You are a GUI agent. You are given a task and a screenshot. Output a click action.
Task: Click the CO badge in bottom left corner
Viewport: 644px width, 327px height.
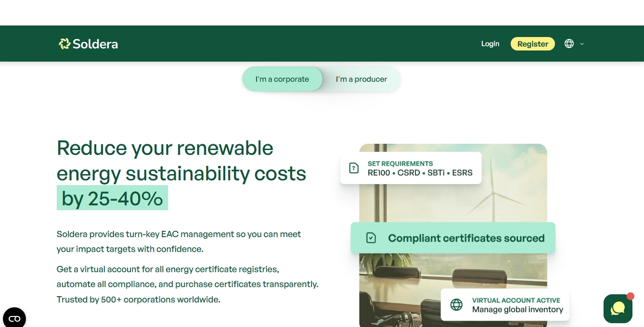pyautogui.click(x=14, y=318)
